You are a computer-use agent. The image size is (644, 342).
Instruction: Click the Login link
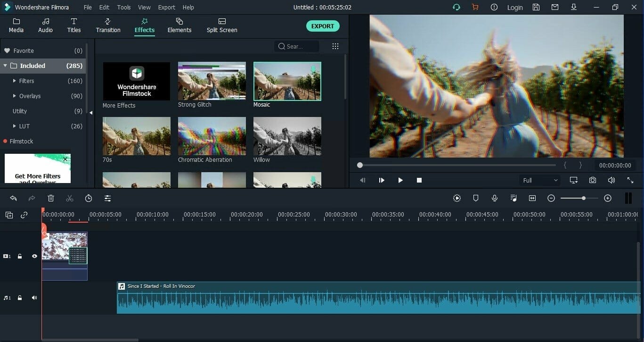tap(514, 7)
